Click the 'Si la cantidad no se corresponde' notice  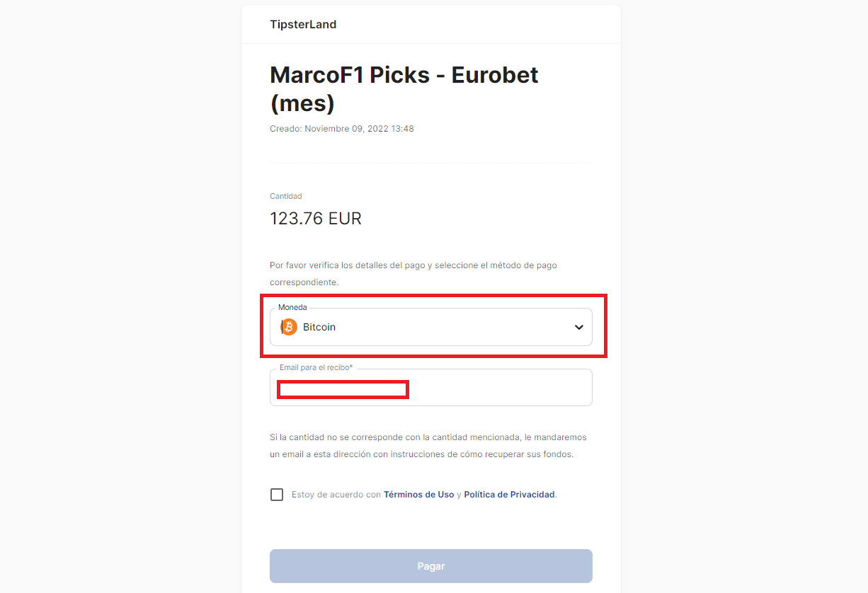tap(428, 446)
